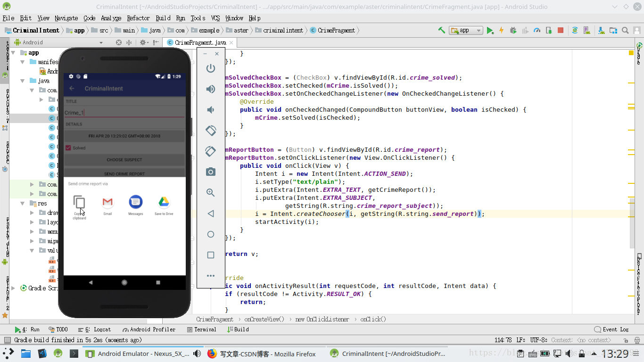Open the Build menu
This screenshot has width=644, height=362.
tap(163, 18)
